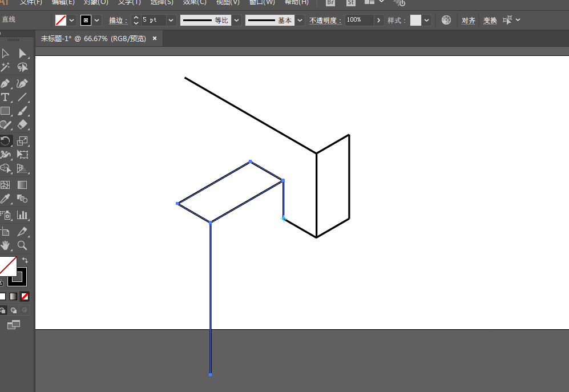Image resolution: width=569 pixels, height=392 pixels.
Task: Select the Curvature tool
Action: click(22, 83)
